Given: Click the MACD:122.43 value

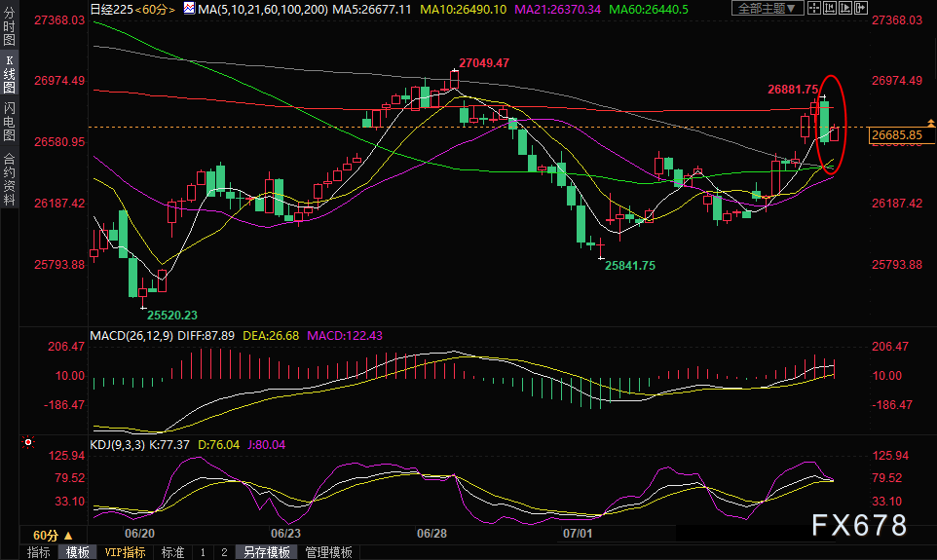Looking at the screenshot, I should (345, 335).
